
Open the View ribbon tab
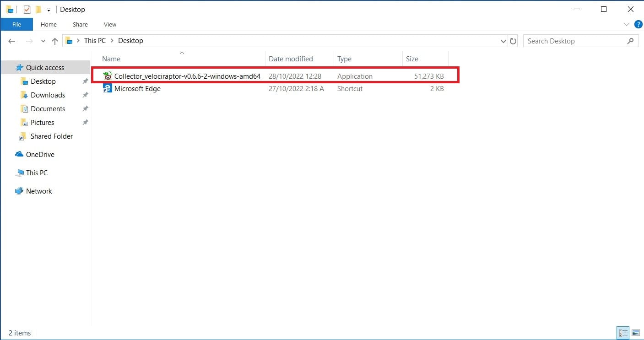(x=110, y=24)
